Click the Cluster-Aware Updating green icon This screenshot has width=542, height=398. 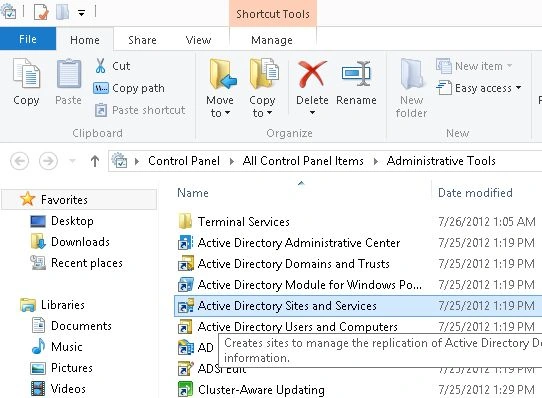pyautogui.click(x=185, y=389)
